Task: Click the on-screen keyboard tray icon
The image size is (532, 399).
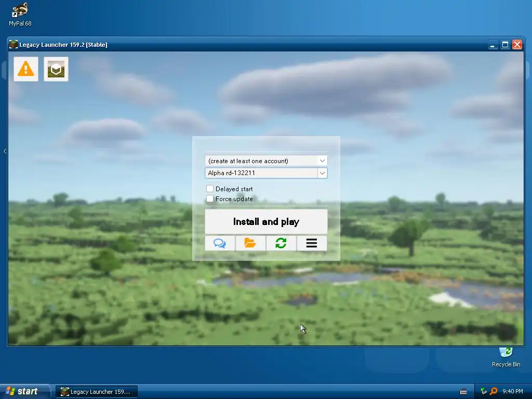Action: pyautogui.click(x=463, y=392)
